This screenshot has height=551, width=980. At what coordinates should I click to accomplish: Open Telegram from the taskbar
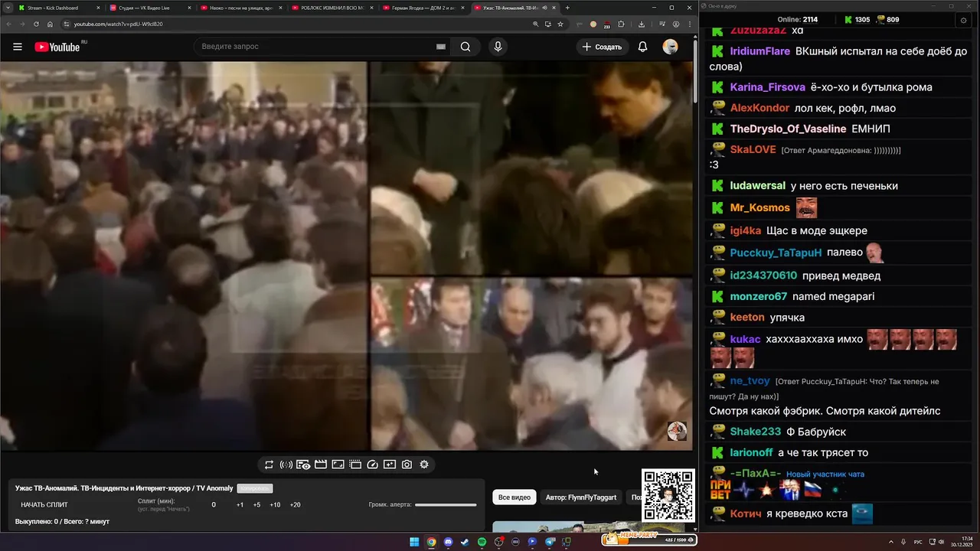(550, 542)
